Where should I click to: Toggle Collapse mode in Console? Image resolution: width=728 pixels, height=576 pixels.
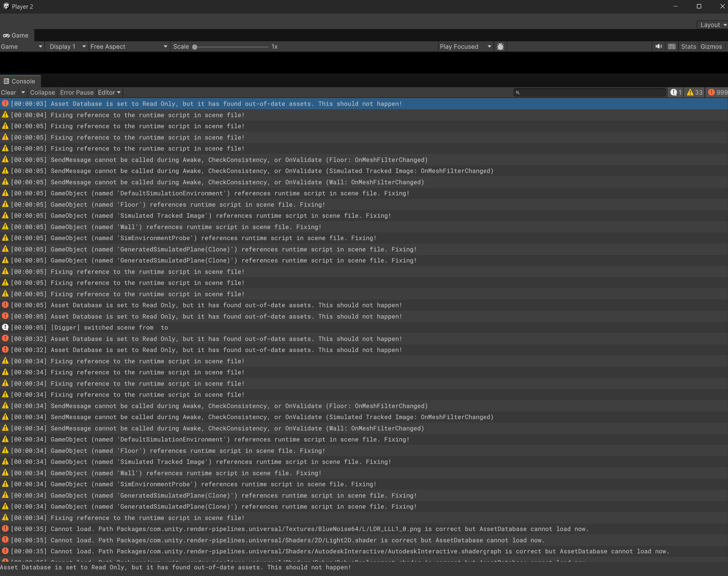(x=42, y=92)
